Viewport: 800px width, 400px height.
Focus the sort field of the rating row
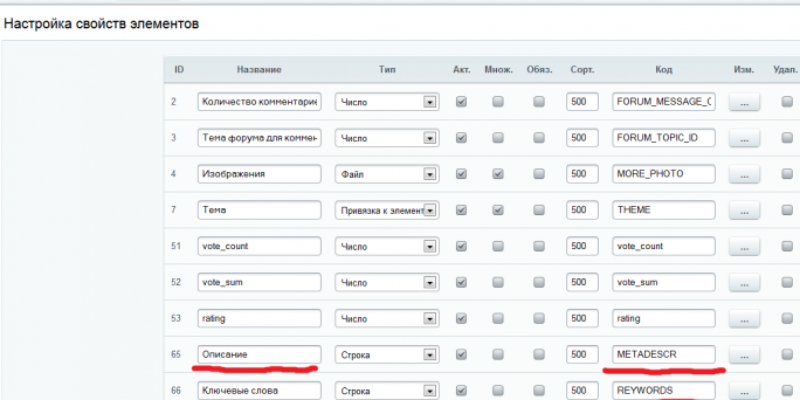579,318
